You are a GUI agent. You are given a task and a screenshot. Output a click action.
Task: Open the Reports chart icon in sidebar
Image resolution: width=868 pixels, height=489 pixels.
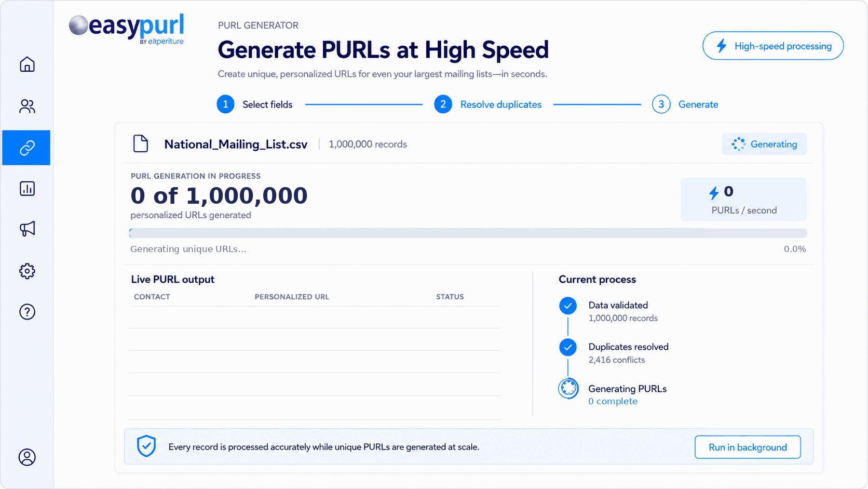tap(27, 188)
